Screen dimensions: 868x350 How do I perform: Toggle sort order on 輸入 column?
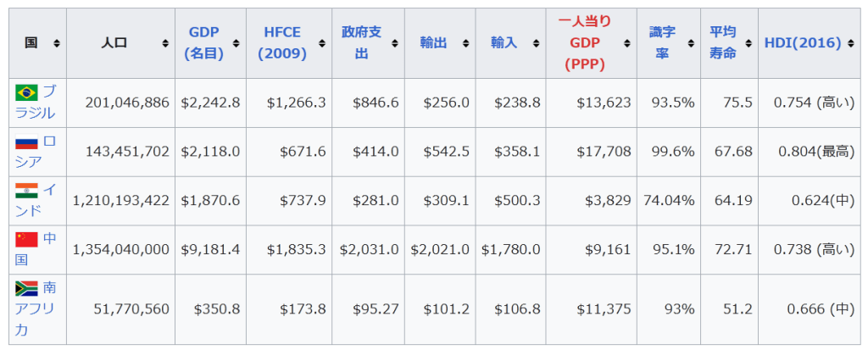pos(535,43)
